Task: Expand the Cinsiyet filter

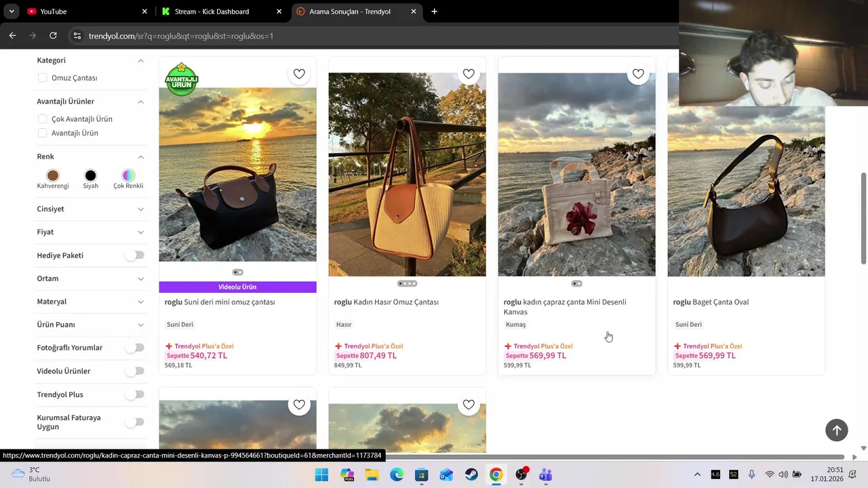Action: point(140,209)
